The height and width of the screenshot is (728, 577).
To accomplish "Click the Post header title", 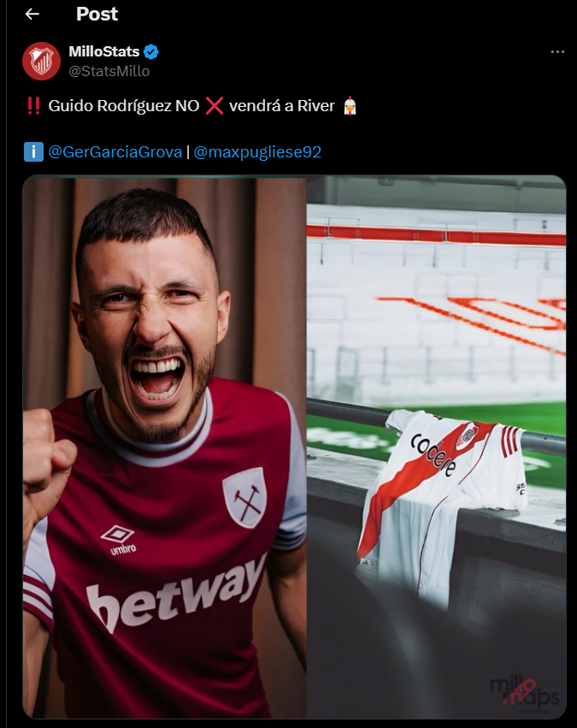I will click(x=97, y=14).
